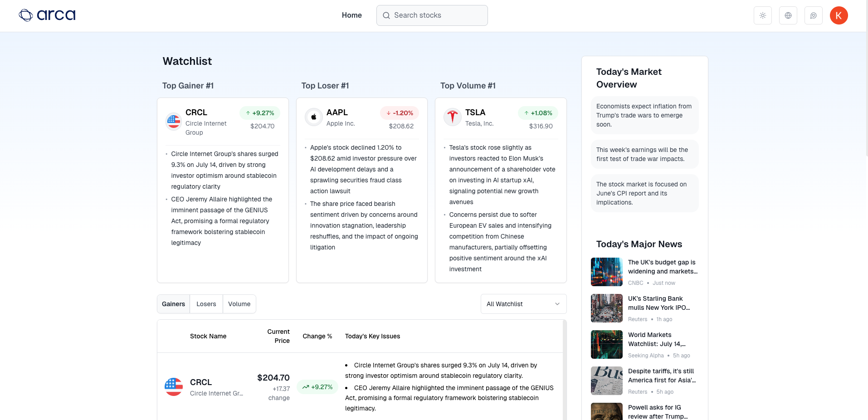
Task: Switch to Gainers tab
Action: pos(174,304)
